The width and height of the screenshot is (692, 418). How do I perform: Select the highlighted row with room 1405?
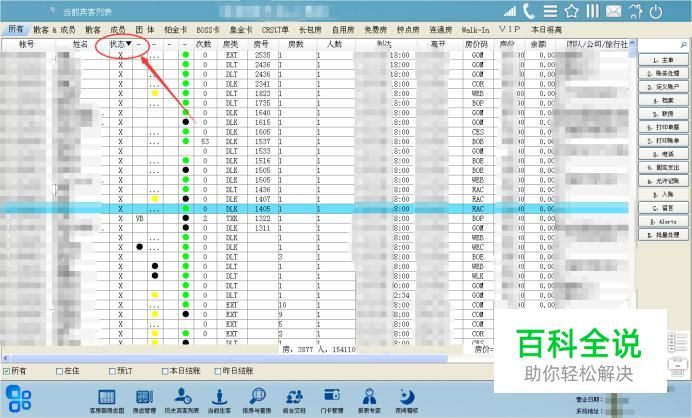coord(314,209)
